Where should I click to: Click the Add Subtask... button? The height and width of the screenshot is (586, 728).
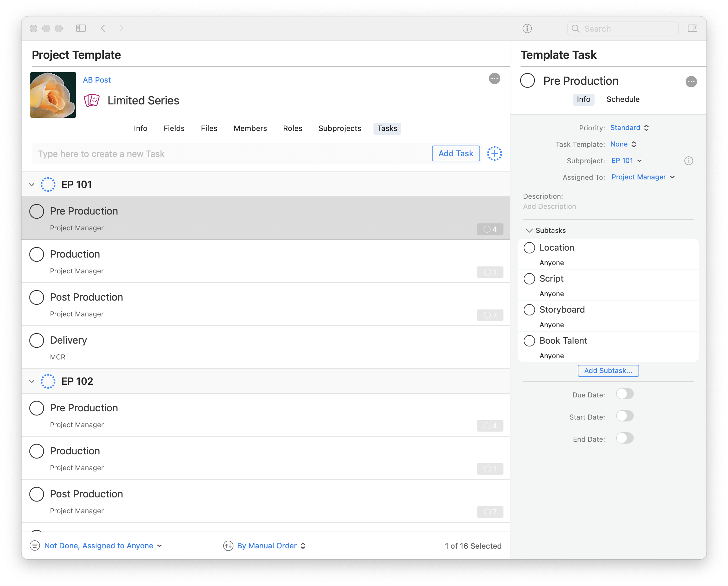click(608, 371)
